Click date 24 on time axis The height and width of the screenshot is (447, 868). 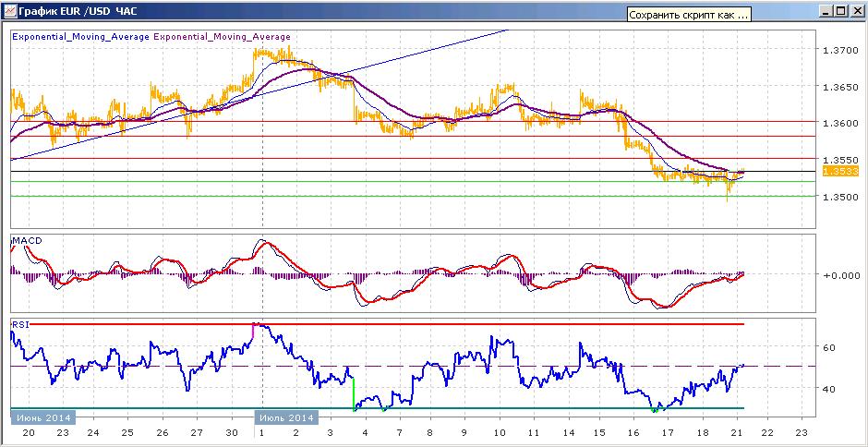[x=92, y=432]
